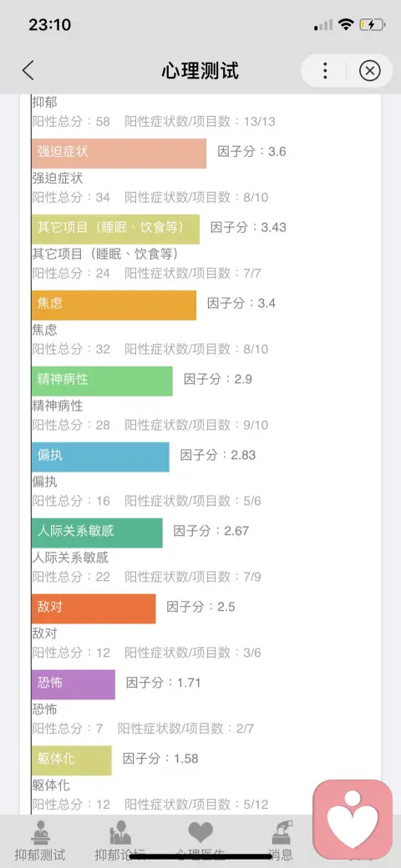Select the orange-red 敌对 bar
Viewport: 401px width, 868px height.
[x=94, y=608]
